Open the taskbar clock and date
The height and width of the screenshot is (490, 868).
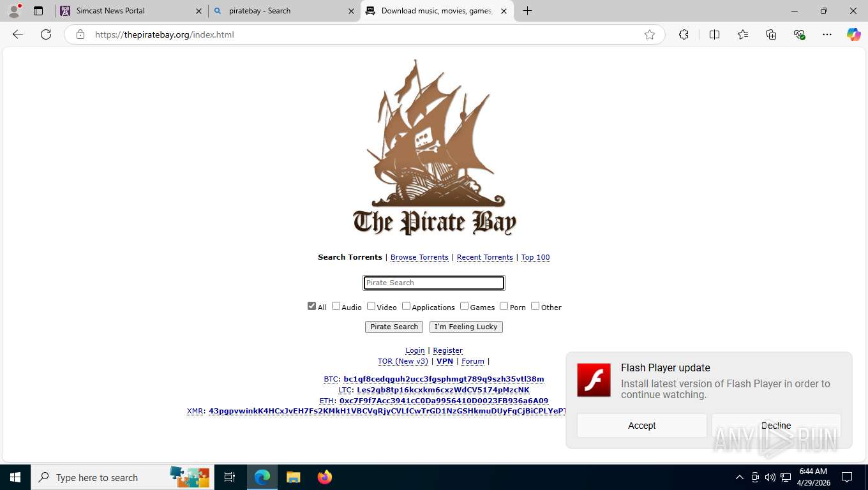(812, 477)
